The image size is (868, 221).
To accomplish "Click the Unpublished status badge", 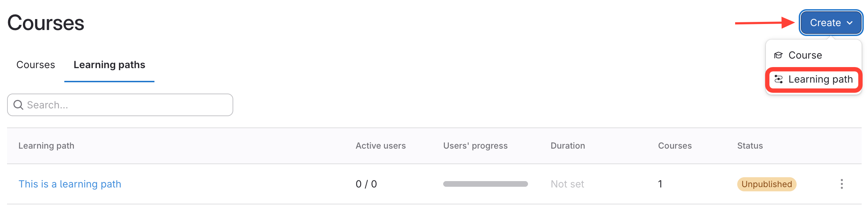I will (x=767, y=184).
